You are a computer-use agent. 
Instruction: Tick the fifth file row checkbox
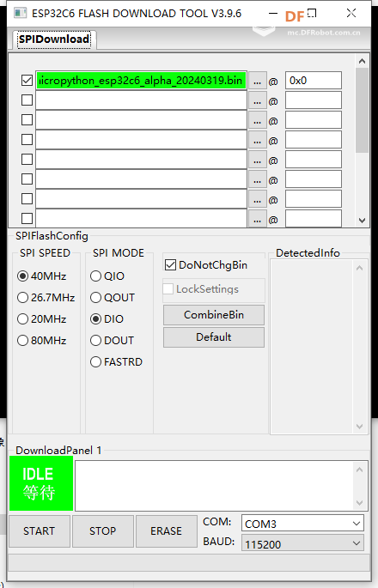tap(27, 160)
